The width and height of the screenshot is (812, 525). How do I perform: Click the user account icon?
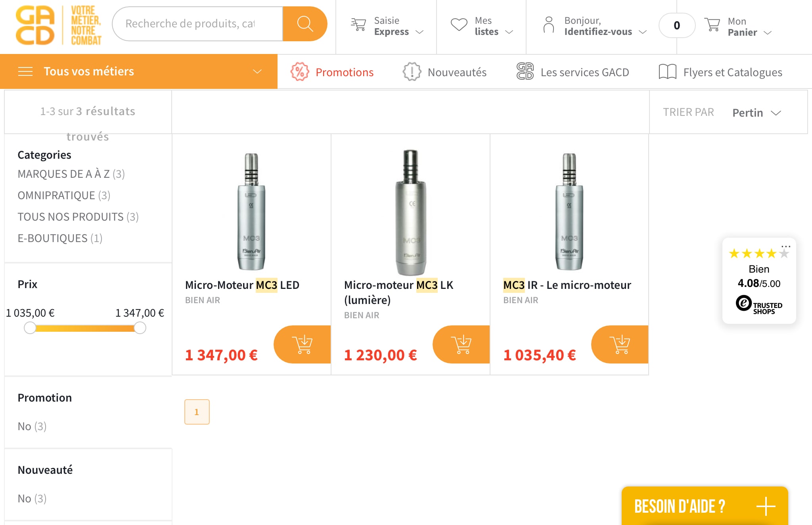549,25
